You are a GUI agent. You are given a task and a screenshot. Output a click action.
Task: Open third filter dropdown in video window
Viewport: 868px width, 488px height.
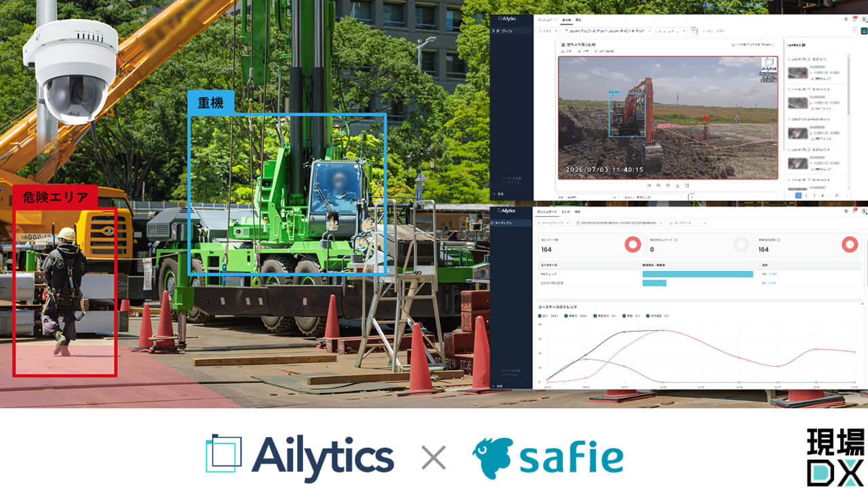[x=671, y=30]
